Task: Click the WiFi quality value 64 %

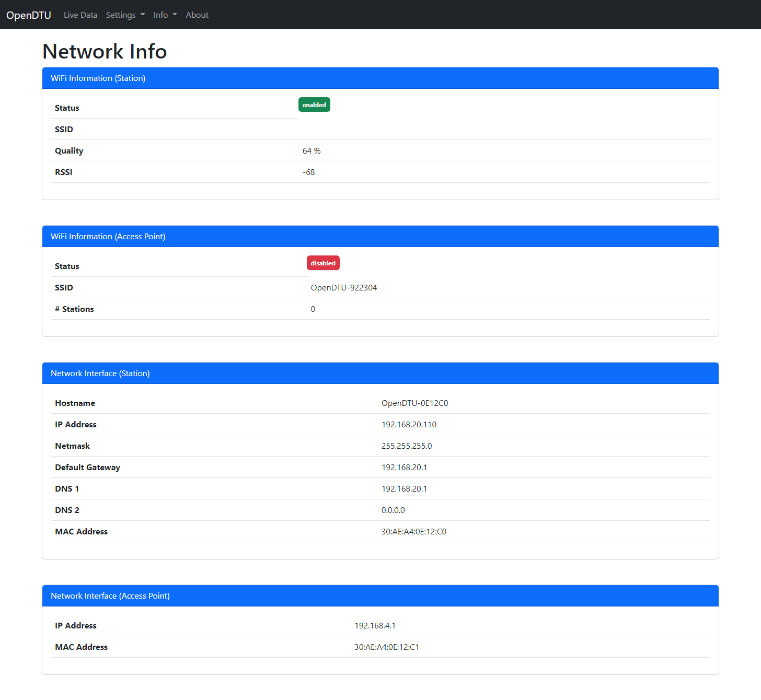Action: click(x=312, y=151)
